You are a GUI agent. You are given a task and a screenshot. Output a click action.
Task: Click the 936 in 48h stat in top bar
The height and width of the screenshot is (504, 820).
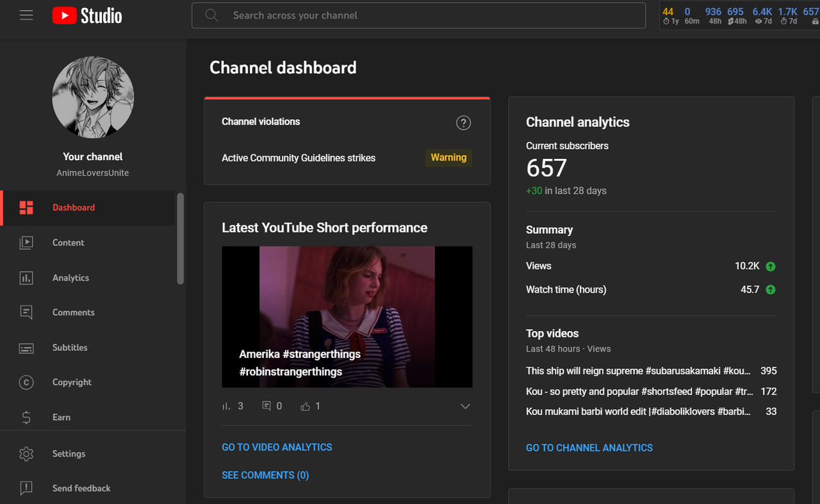[713, 15]
